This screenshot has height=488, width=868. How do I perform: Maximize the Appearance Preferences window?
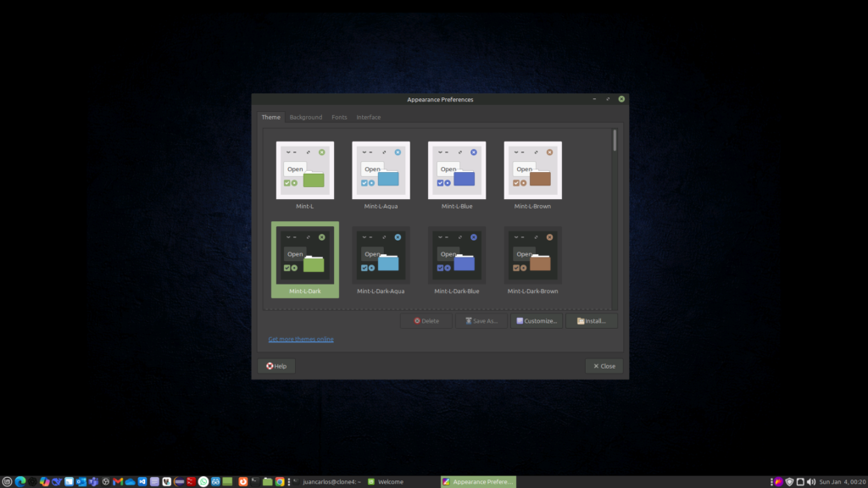pyautogui.click(x=608, y=99)
